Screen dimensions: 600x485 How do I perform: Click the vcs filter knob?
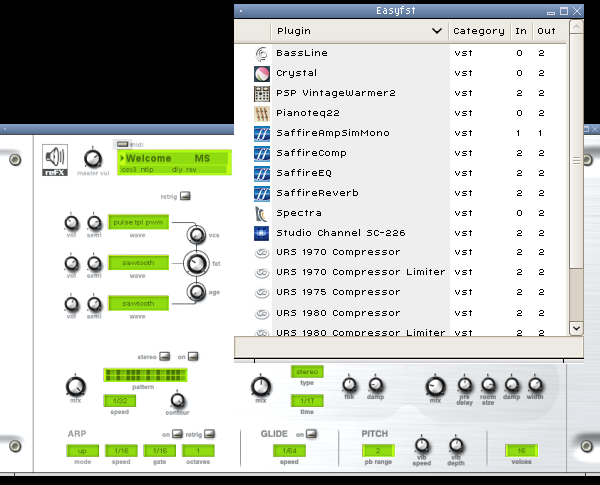(196, 235)
